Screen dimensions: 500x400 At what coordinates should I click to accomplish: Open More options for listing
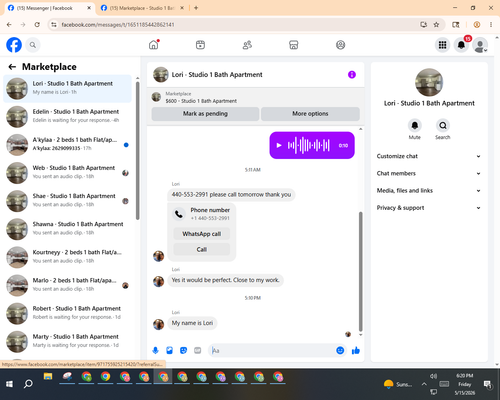point(310,114)
